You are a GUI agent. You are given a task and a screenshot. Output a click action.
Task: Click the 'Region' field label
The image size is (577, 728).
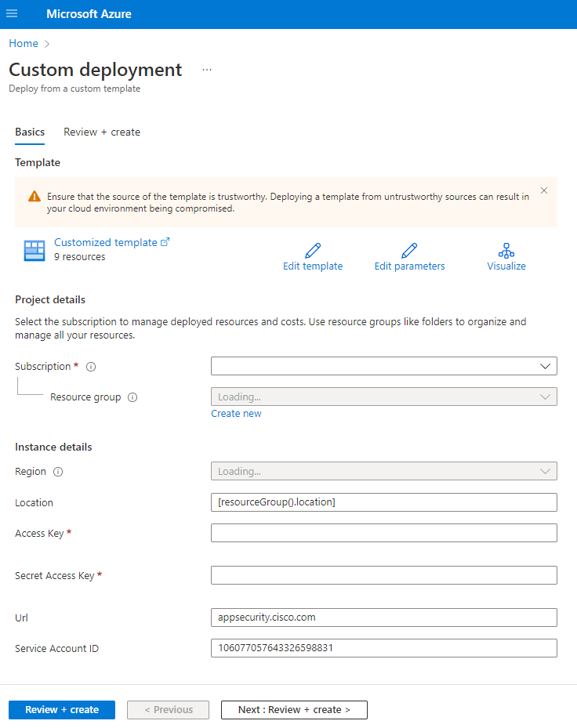(x=31, y=472)
